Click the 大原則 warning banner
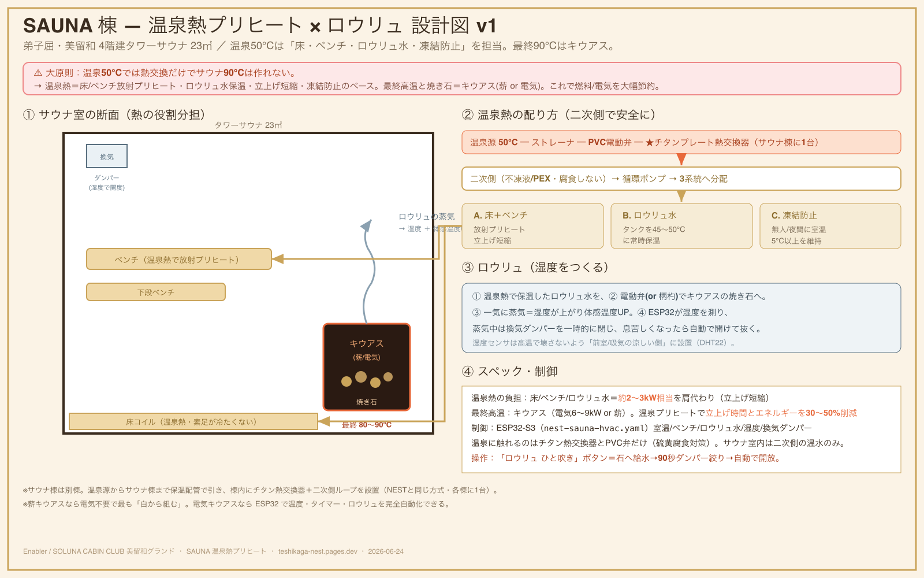 [462, 79]
